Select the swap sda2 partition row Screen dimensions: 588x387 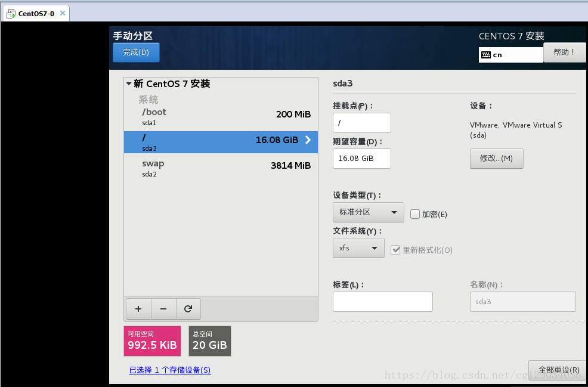pyautogui.click(x=221, y=168)
